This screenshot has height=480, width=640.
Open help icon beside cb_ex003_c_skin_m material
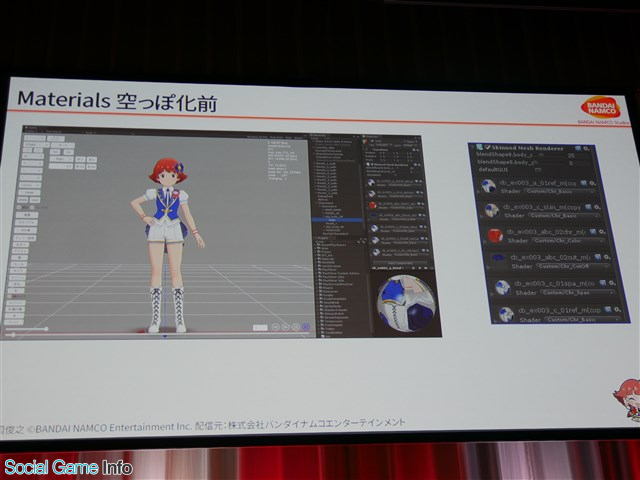(588, 207)
